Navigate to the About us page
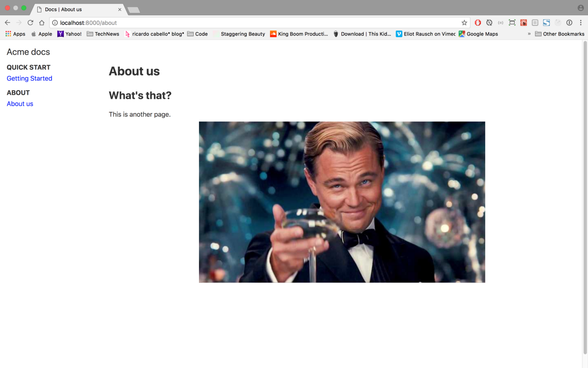 (x=20, y=103)
